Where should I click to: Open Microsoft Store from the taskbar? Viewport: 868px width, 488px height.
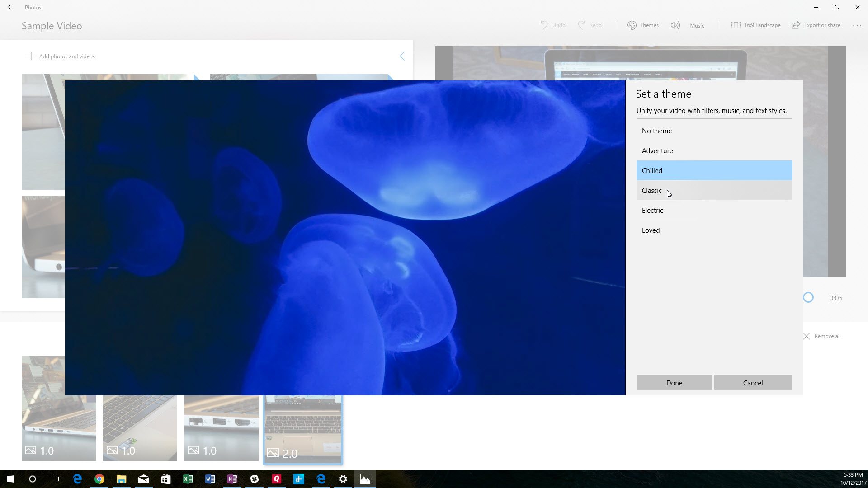(165, 479)
